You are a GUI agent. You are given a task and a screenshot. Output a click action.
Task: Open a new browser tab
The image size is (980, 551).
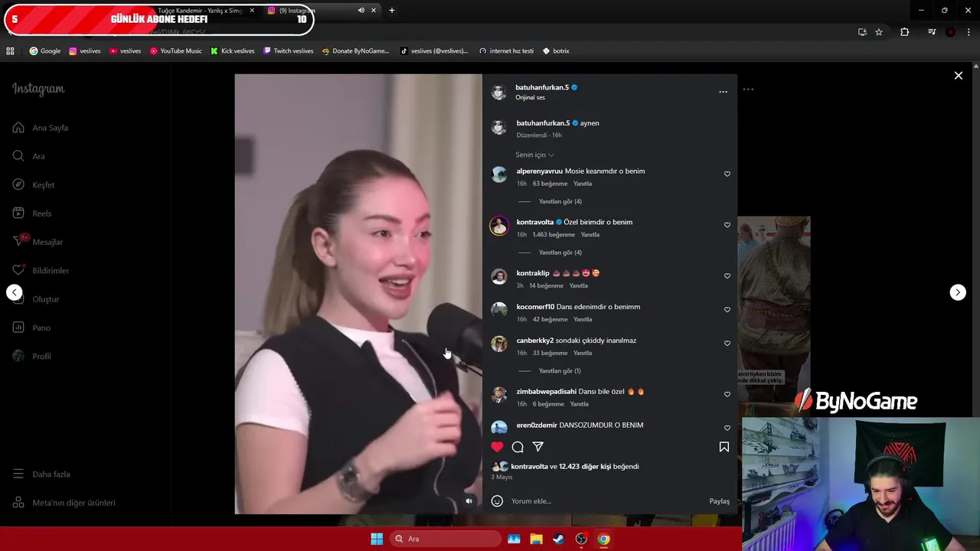point(392,11)
